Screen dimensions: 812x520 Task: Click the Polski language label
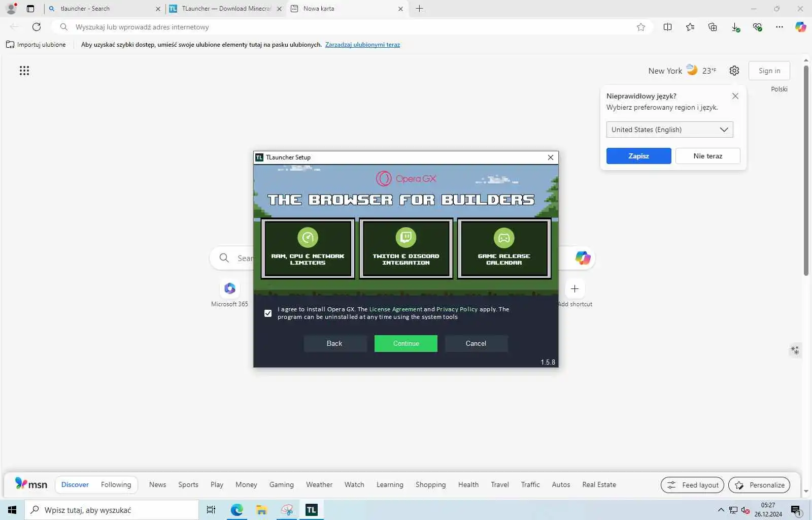coord(779,89)
